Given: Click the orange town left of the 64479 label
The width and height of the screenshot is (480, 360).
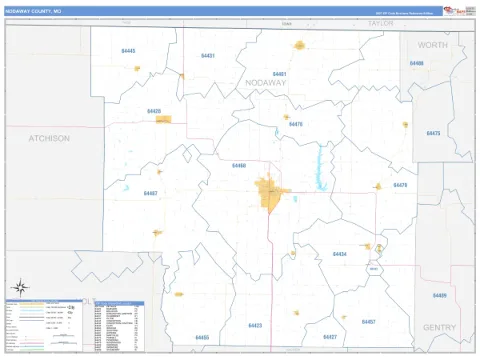Looking at the screenshot, I should pos(378,187).
